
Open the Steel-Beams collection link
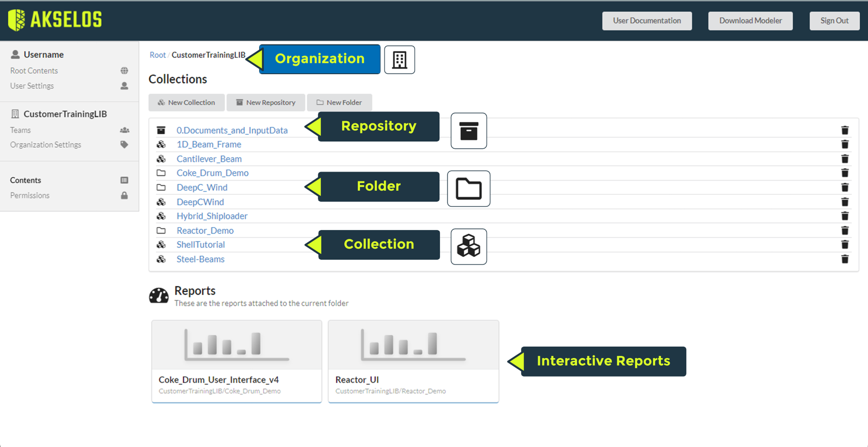tap(201, 259)
